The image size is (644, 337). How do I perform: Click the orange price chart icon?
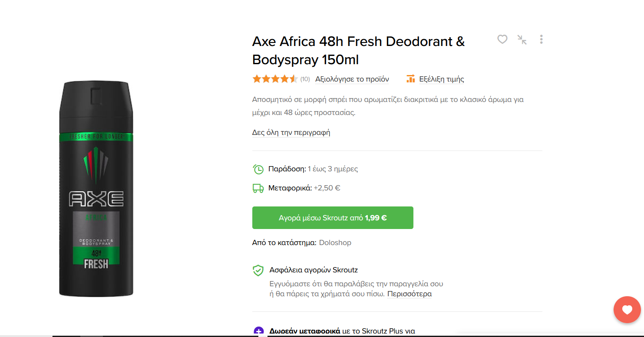coord(410,79)
